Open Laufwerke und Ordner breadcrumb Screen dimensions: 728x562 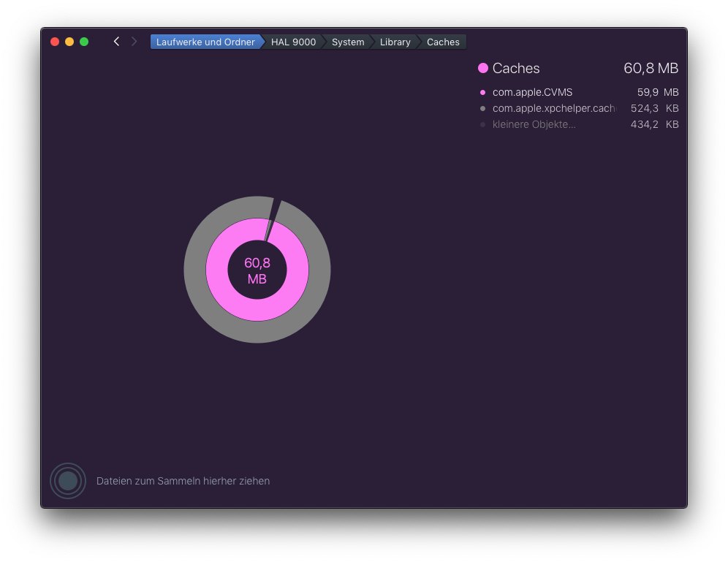205,42
